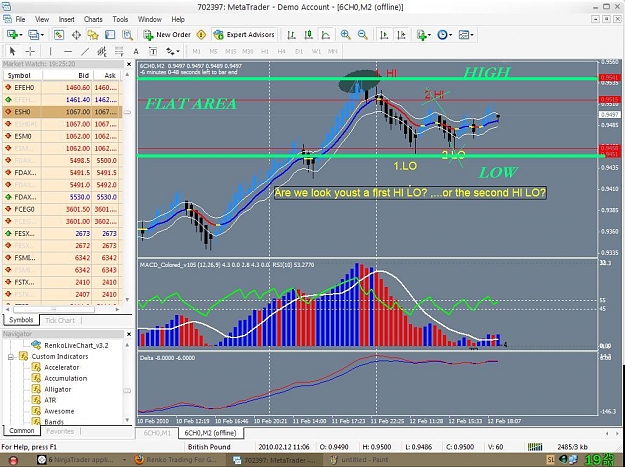Click the Zoom Out magnifier icon
Image resolution: width=625 pixels, height=467 pixels.
pyautogui.click(x=363, y=35)
